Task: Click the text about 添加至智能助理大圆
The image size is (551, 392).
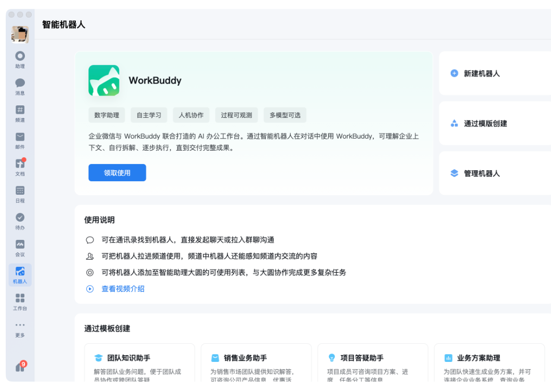Action: (x=224, y=273)
